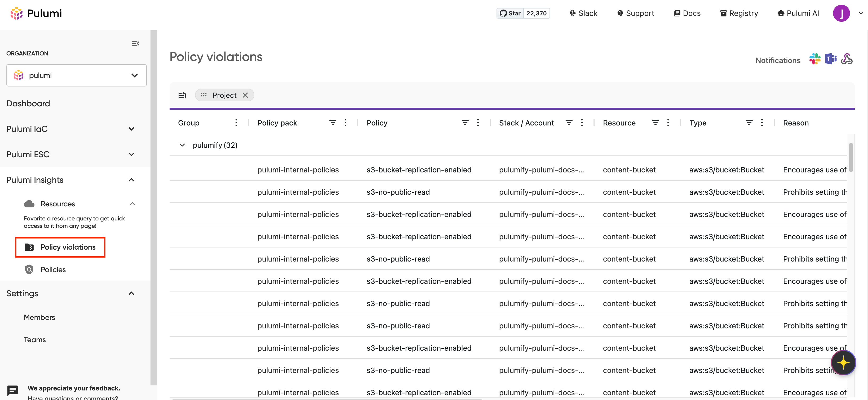Open Slack notifications integration icon
Image resolution: width=868 pixels, height=400 pixels.
click(815, 59)
